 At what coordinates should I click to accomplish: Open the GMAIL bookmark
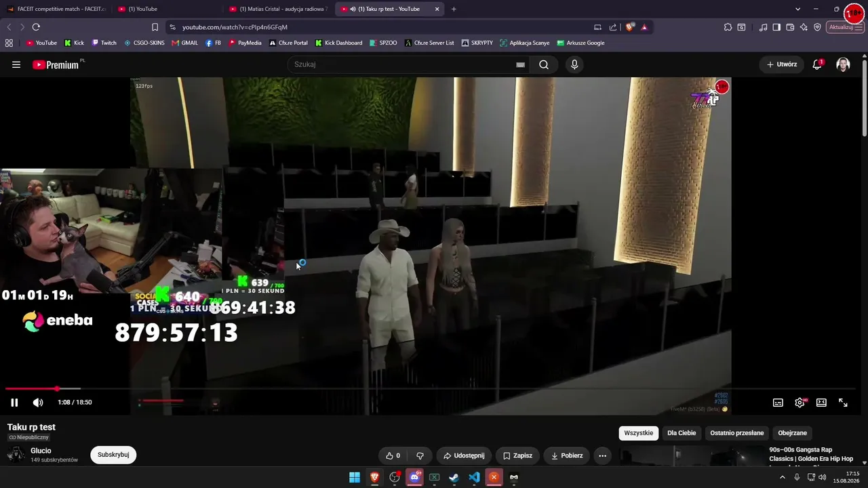185,43
